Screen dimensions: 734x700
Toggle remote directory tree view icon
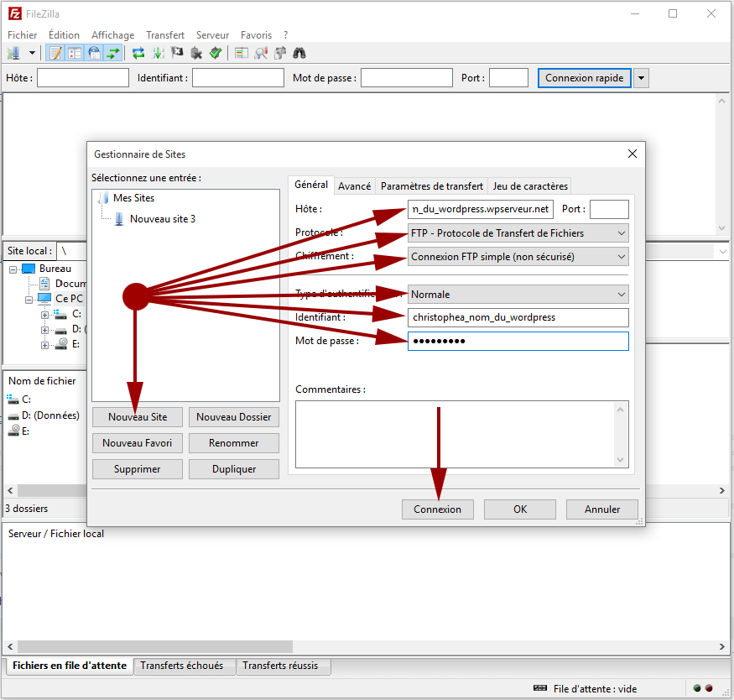[94, 54]
